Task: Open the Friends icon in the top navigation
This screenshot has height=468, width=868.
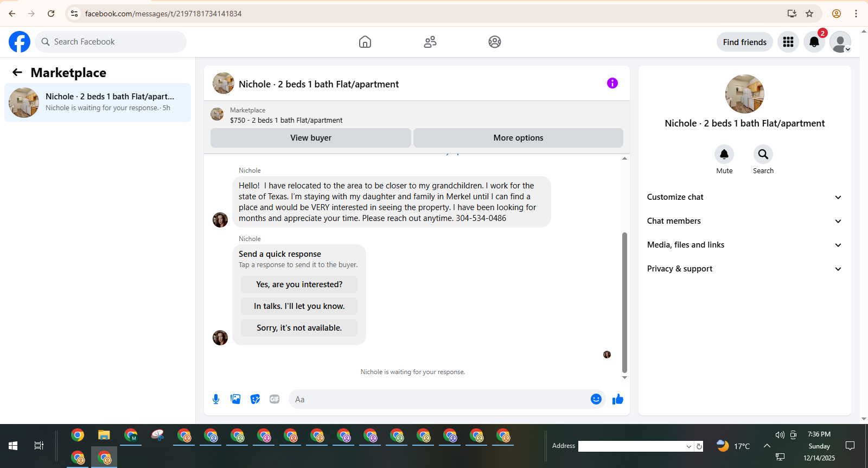Action: click(x=430, y=42)
